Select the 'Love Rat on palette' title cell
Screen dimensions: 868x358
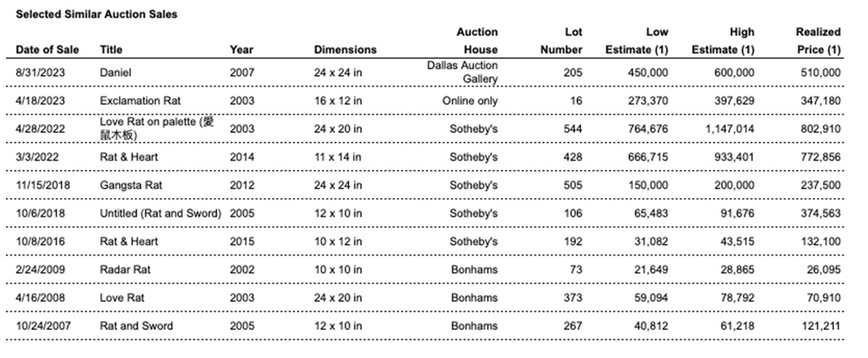click(157, 128)
